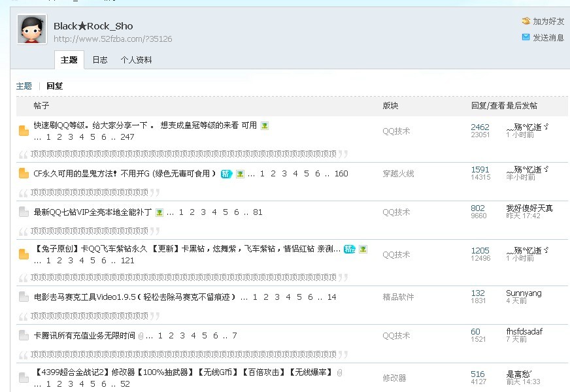Click reply count 60
Image resolution: width=570 pixels, height=392 pixels.
475,332
